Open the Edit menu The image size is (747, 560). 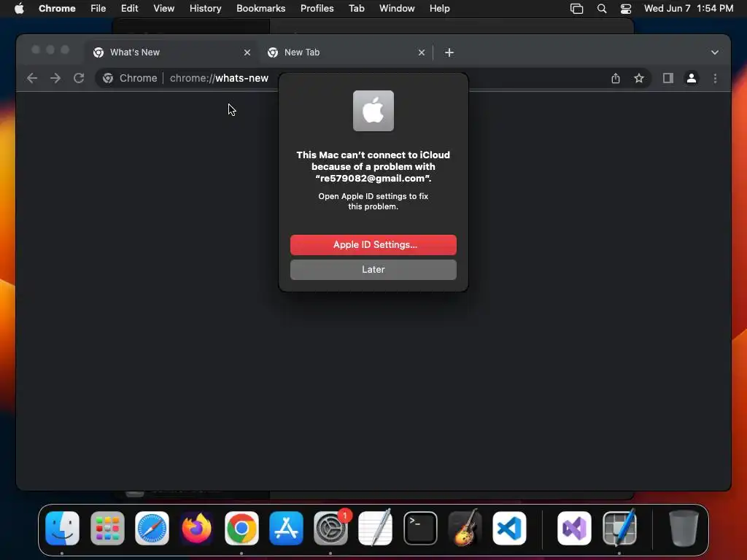[x=129, y=8]
